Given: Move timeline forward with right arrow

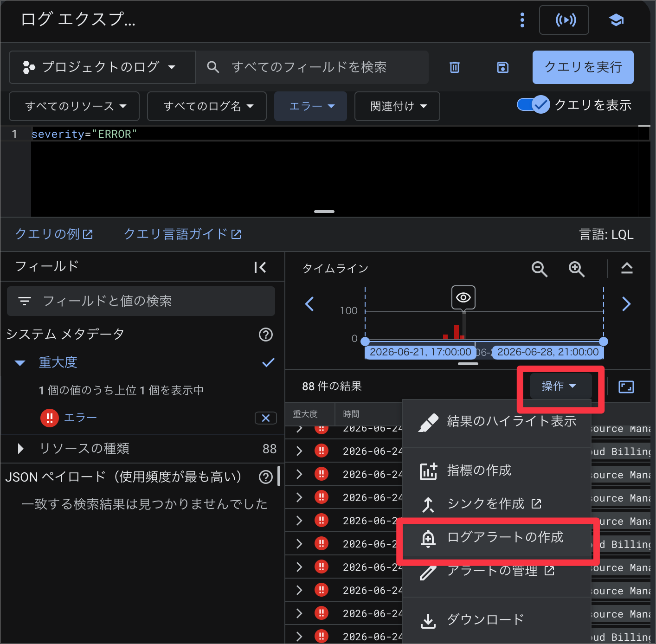Looking at the screenshot, I should 626,304.
